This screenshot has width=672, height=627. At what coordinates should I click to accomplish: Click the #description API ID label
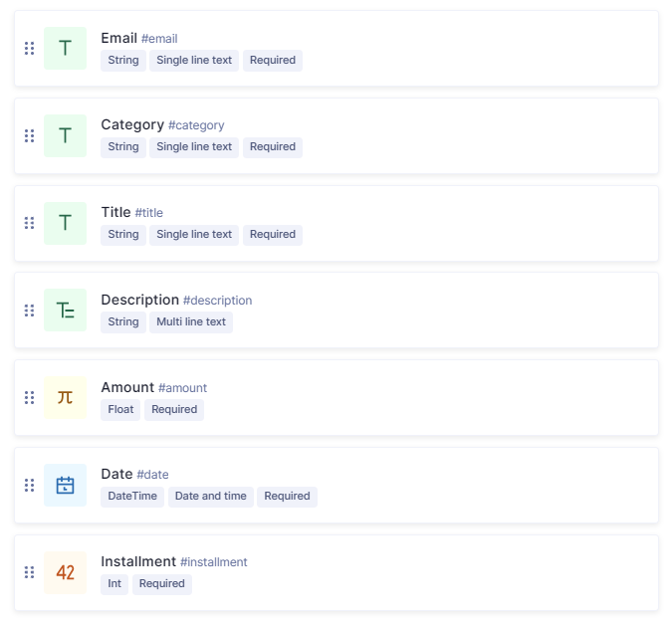pyautogui.click(x=218, y=301)
